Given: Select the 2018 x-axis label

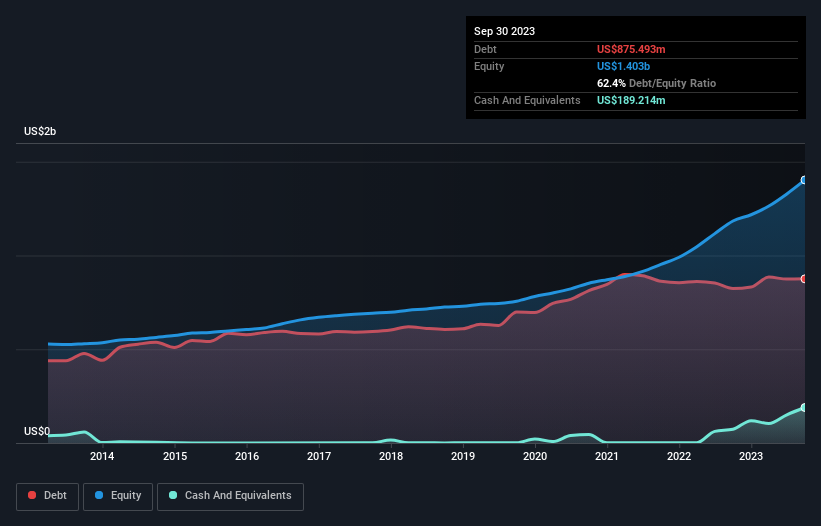Looking at the screenshot, I should [391, 456].
